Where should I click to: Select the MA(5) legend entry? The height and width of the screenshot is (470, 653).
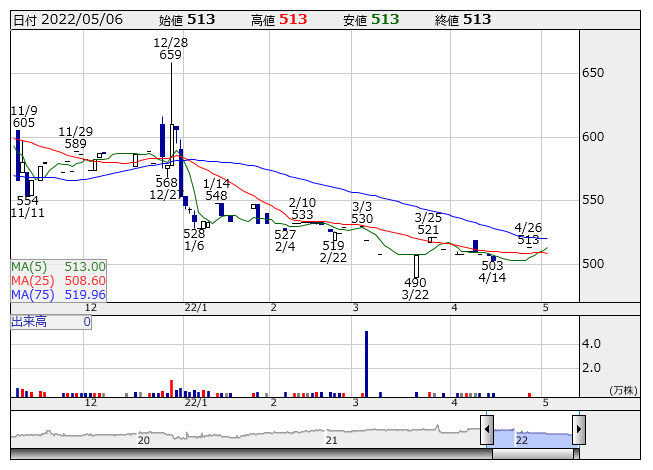[58, 266]
